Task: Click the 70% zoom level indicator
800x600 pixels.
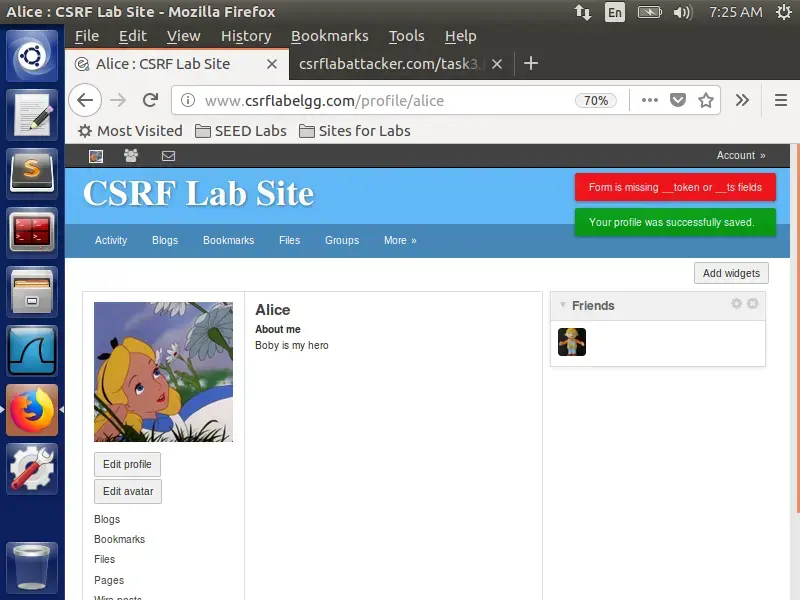Action: tap(595, 101)
